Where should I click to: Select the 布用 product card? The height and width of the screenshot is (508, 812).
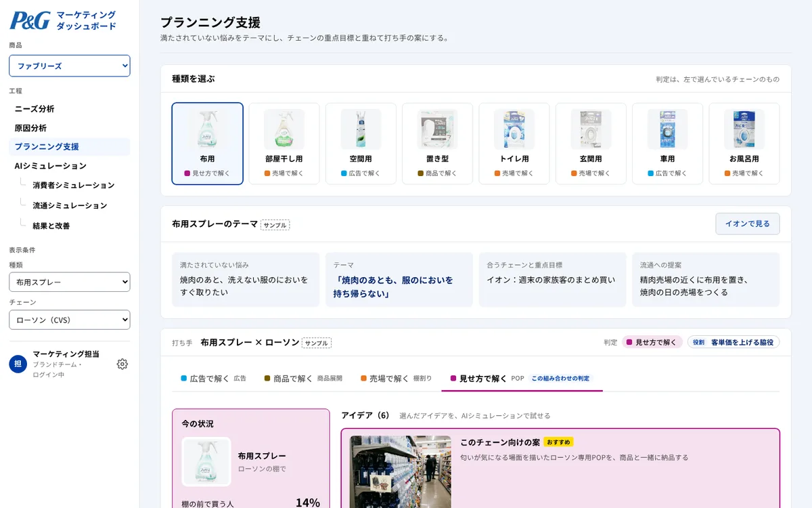tap(207, 144)
